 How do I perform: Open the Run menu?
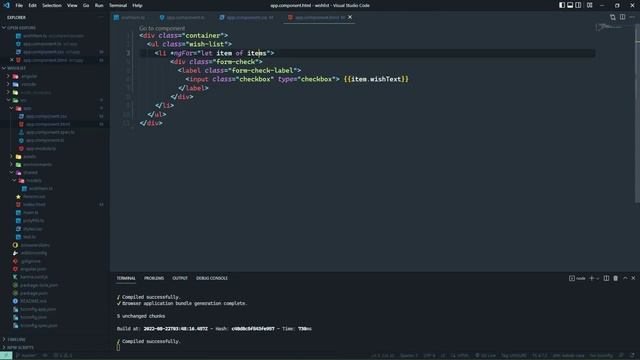click(99, 5)
